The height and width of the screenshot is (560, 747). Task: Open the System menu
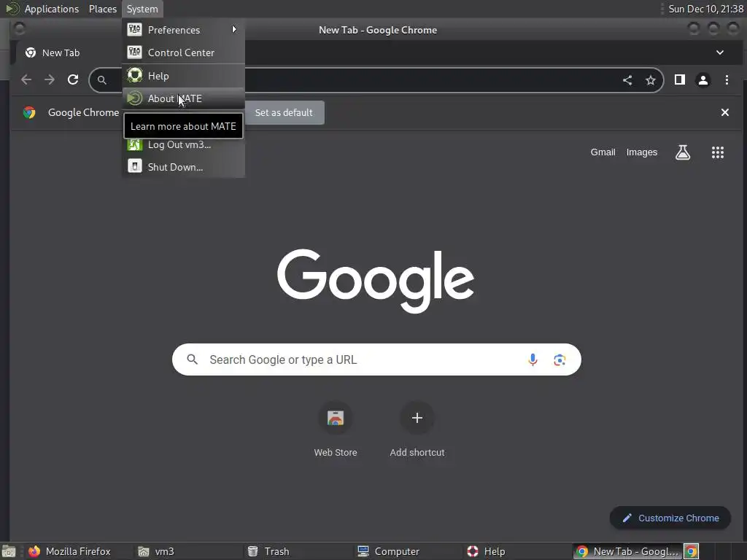[x=142, y=9]
